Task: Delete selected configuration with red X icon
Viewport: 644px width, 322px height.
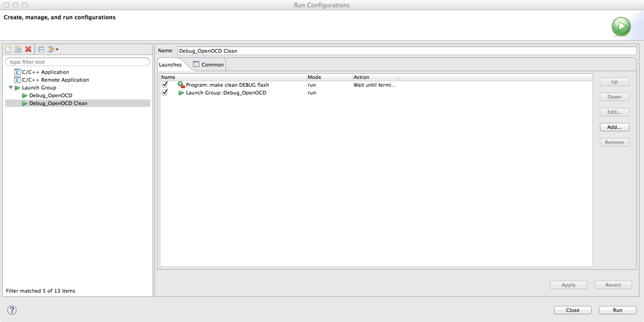Action: (28, 49)
